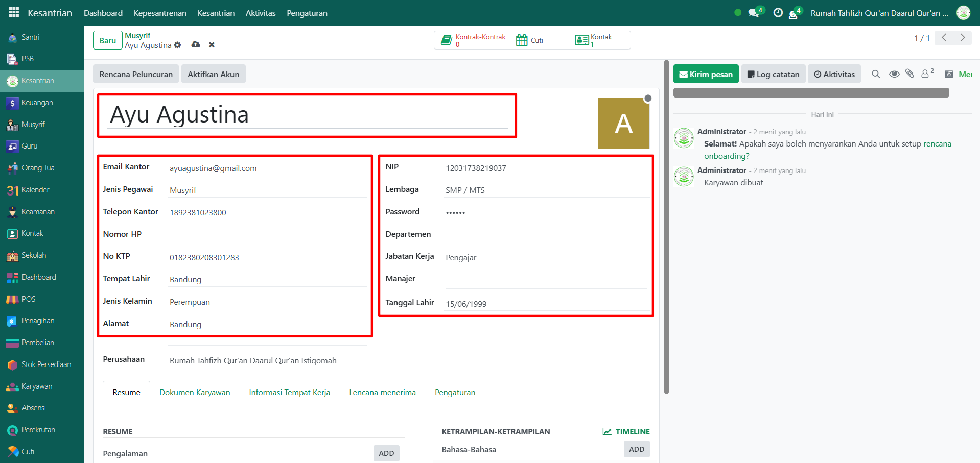Open the main apps grid menu

(x=14, y=12)
